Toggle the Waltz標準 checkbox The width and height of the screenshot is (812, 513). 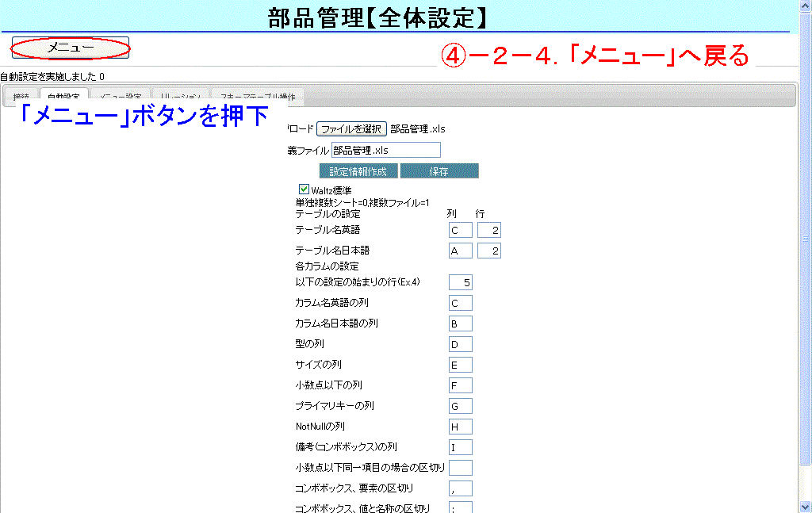coord(304,190)
